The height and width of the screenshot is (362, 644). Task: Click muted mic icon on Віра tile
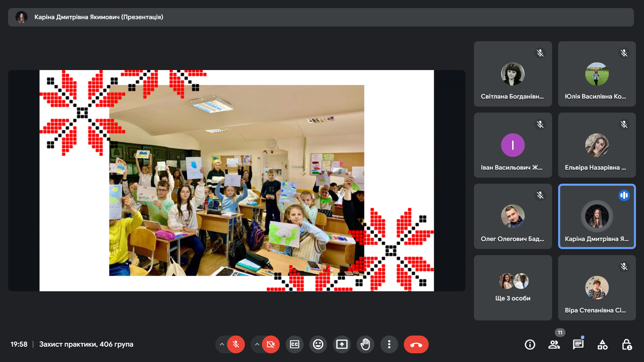pyautogui.click(x=624, y=266)
